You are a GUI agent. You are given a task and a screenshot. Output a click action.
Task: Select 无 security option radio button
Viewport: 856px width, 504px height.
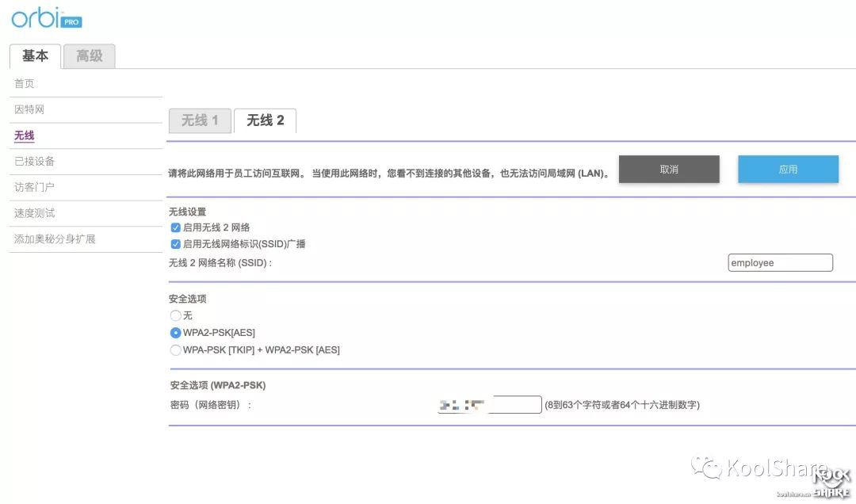point(176,315)
